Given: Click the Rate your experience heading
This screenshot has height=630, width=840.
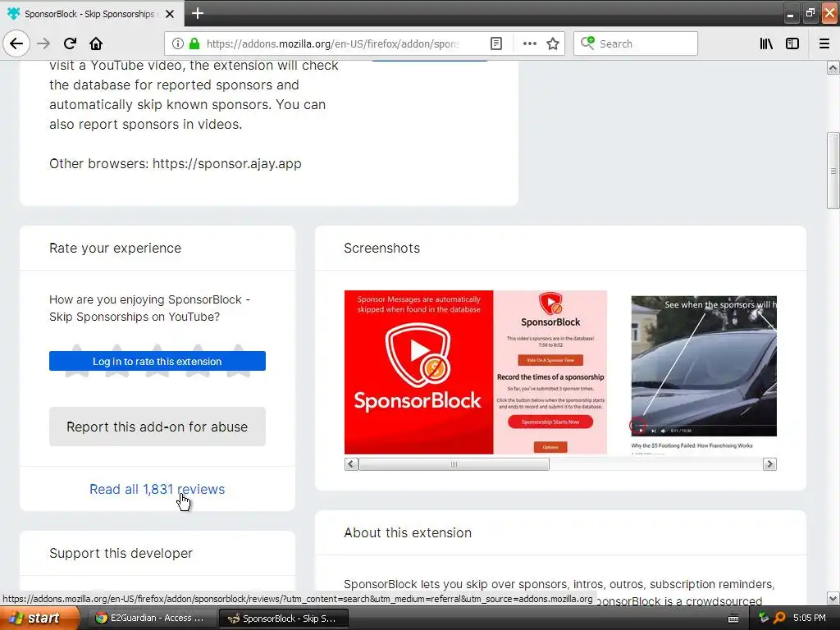Looking at the screenshot, I should pyautogui.click(x=115, y=248).
